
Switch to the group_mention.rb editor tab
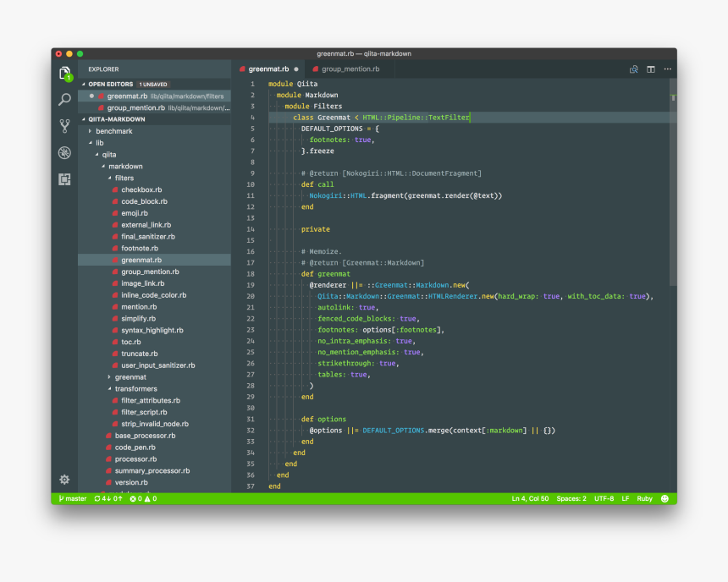pyautogui.click(x=350, y=69)
